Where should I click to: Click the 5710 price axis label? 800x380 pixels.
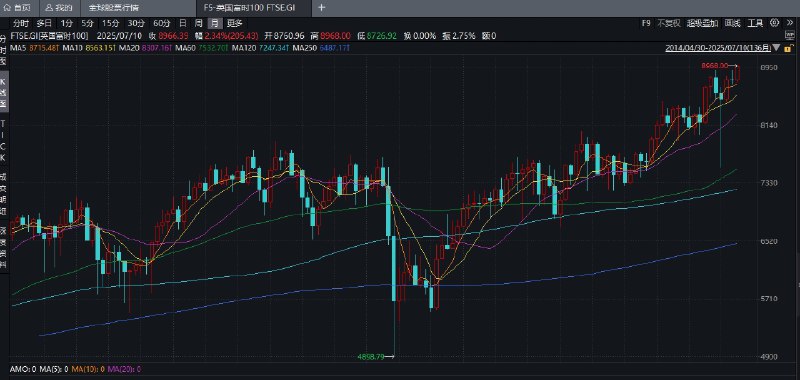click(769, 299)
